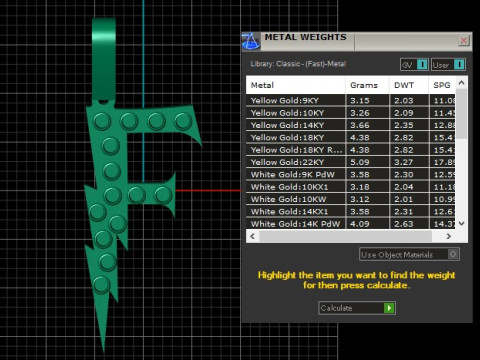Select the Yellow Gold:9KY row
The width and height of the screenshot is (480, 360).
coord(351,100)
